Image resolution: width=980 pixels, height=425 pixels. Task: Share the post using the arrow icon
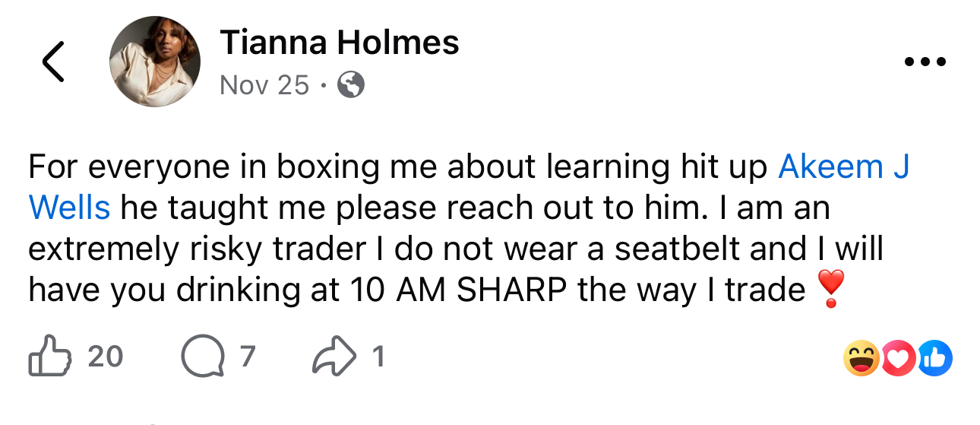333,357
